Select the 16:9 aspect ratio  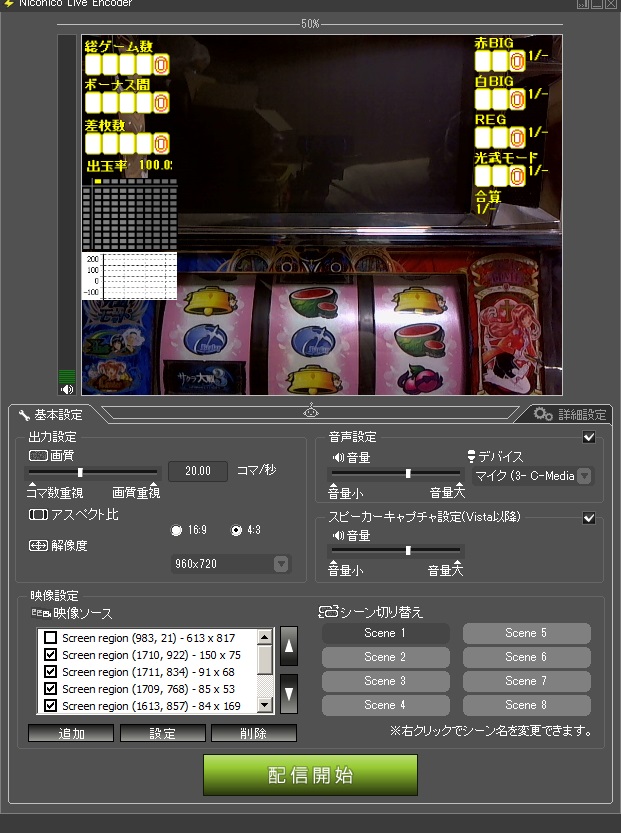(176, 530)
